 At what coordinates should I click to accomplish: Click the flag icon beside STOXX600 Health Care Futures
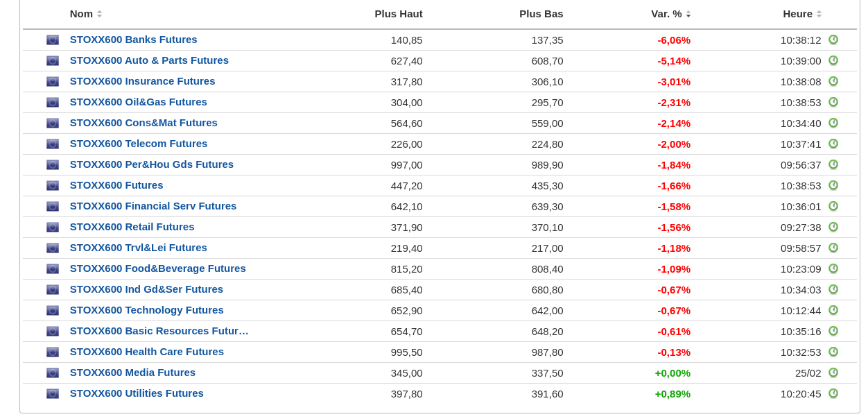53,352
